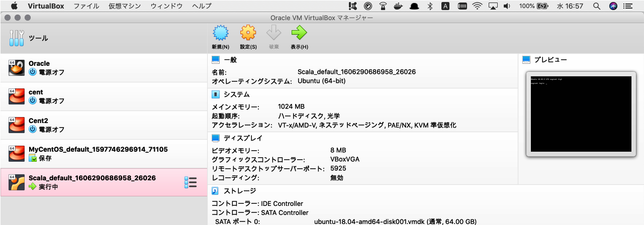Screen dimensions: 644x225
Task: Open the VirtualBox application menu
Action: tap(46, 6)
